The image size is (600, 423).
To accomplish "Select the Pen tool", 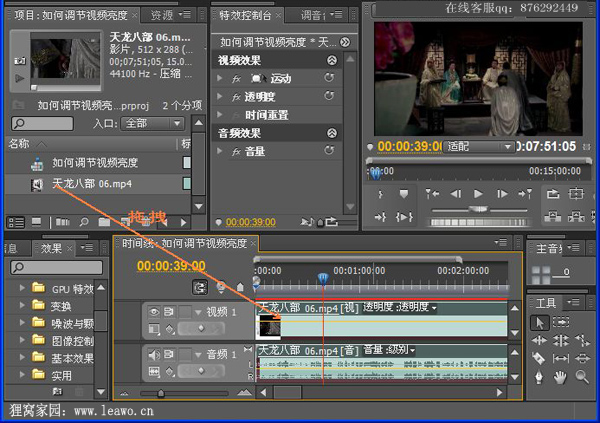I will pyautogui.click(x=539, y=377).
